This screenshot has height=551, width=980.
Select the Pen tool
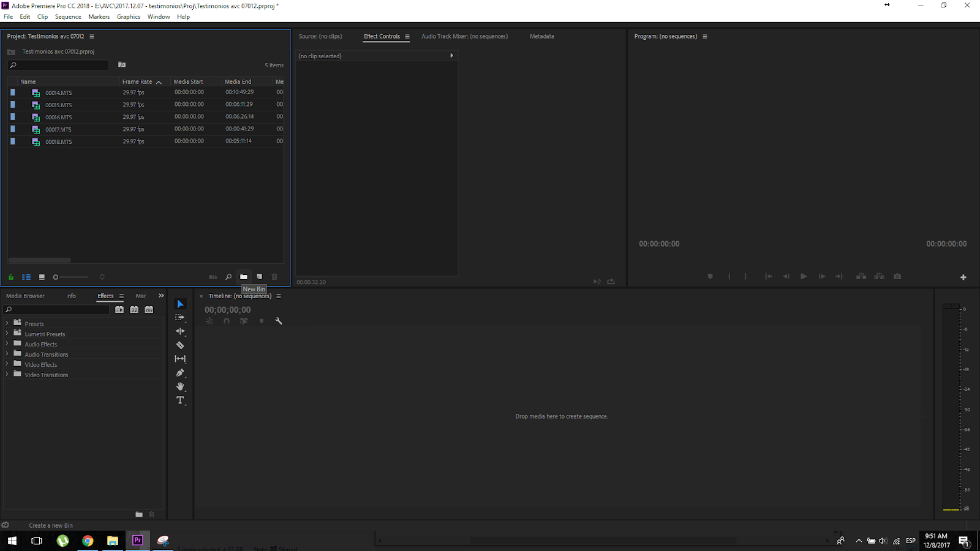pos(180,373)
